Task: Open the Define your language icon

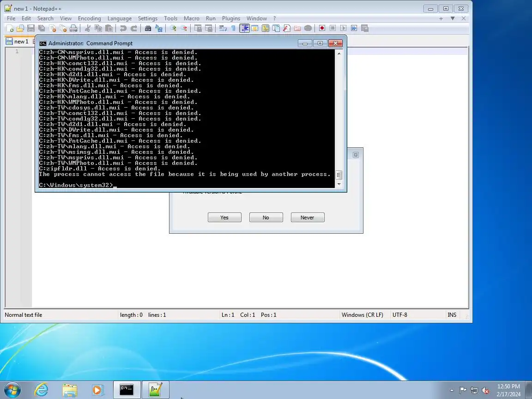Action: (255, 29)
